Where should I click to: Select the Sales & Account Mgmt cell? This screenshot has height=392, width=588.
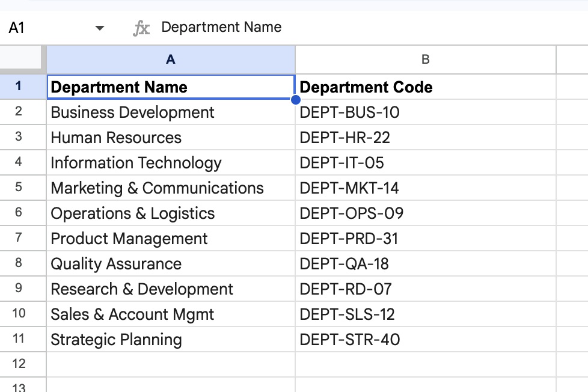pos(132,314)
